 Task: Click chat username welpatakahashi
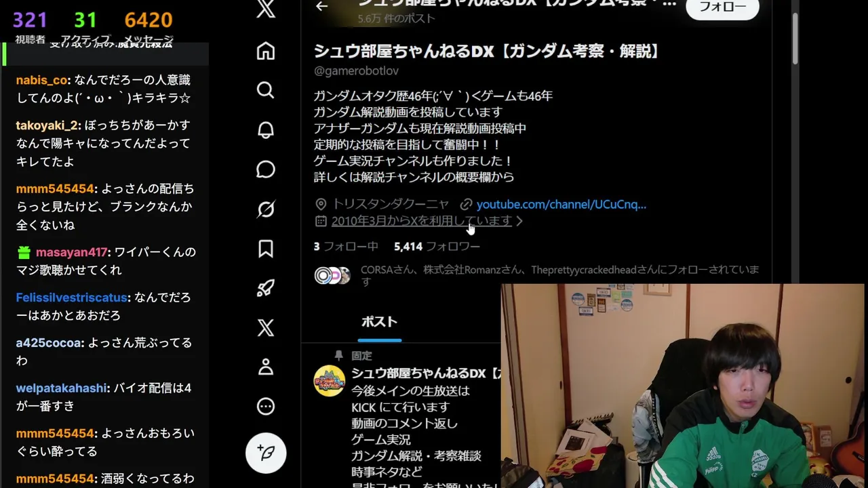(x=62, y=388)
